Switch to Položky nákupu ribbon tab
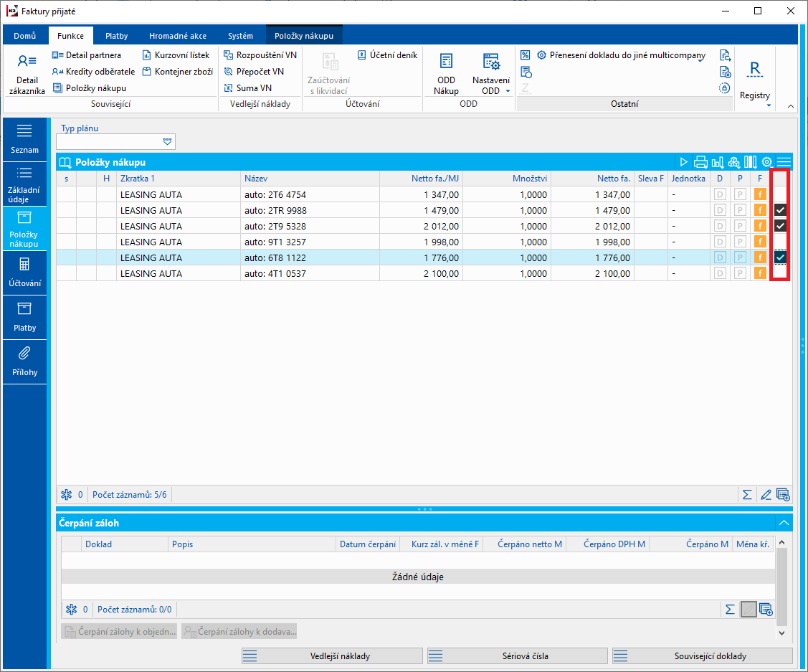 (x=304, y=36)
